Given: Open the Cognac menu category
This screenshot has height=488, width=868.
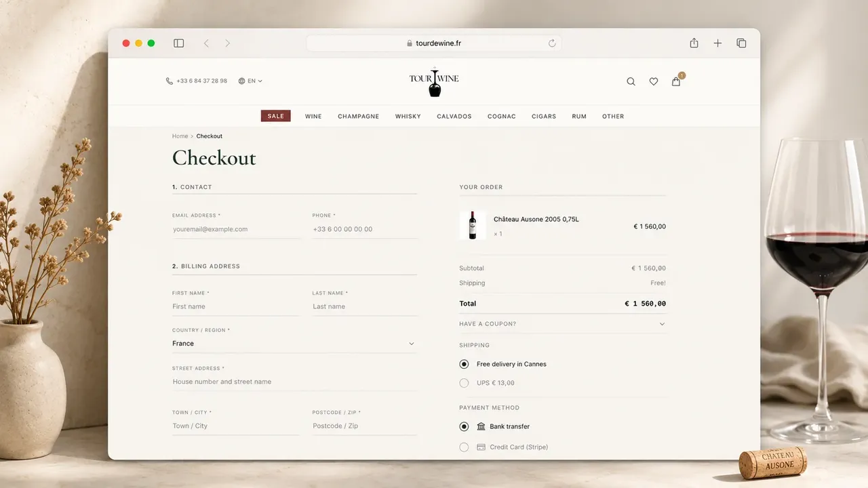Looking at the screenshot, I should point(502,117).
